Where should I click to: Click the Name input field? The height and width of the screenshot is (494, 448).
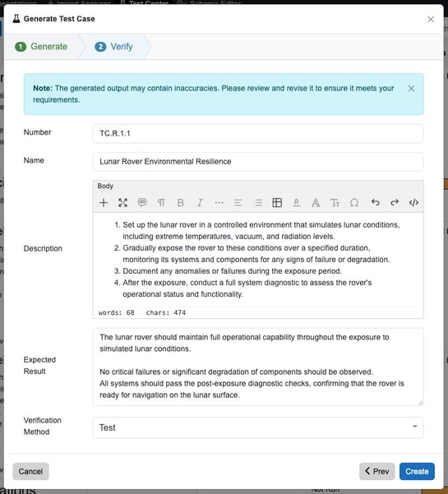coord(258,162)
